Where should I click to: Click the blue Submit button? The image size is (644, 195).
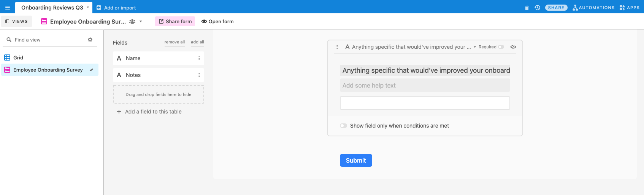(x=356, y=160)
